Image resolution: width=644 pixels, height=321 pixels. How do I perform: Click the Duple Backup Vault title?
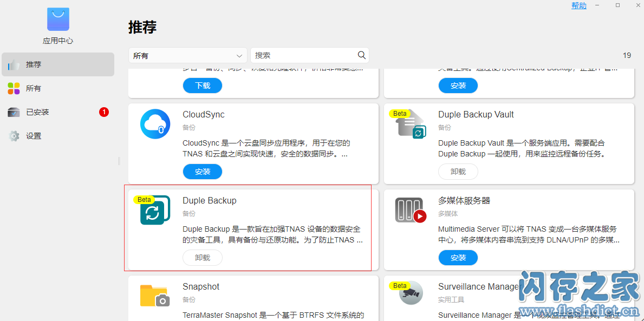(476, 115)
